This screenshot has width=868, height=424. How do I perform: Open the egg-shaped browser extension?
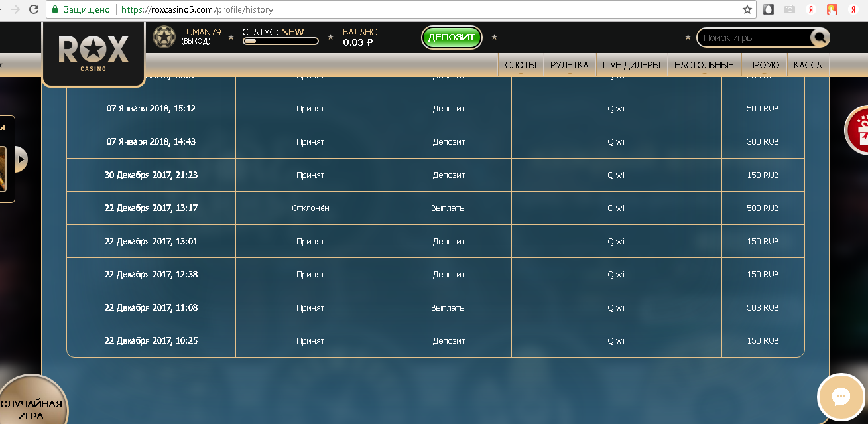769,10
